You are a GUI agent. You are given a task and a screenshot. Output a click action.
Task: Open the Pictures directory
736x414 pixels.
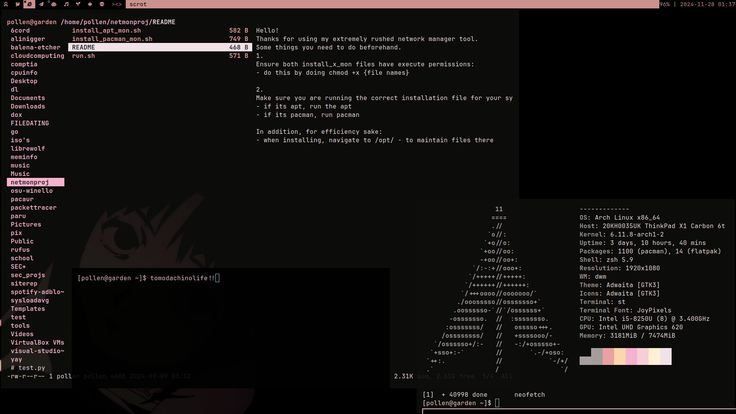[x=26, y=225]
